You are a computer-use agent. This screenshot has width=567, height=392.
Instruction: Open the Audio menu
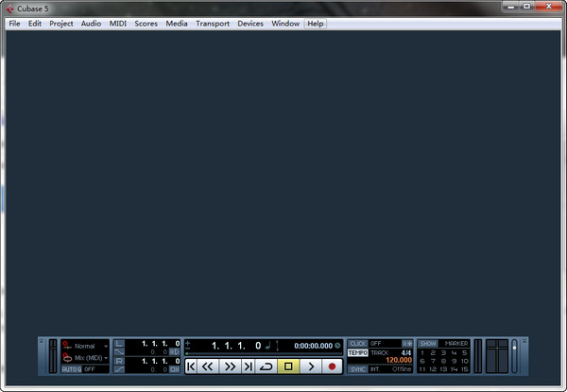click(91, 24)
